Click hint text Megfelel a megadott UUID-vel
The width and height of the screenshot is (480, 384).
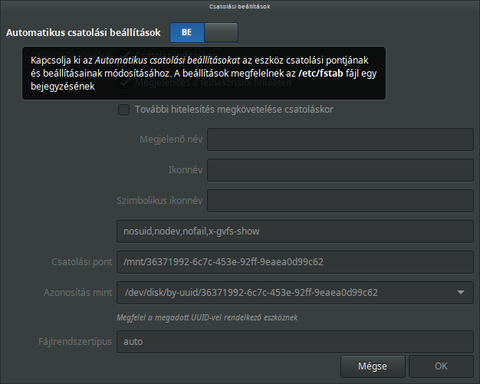coord(207,317)
